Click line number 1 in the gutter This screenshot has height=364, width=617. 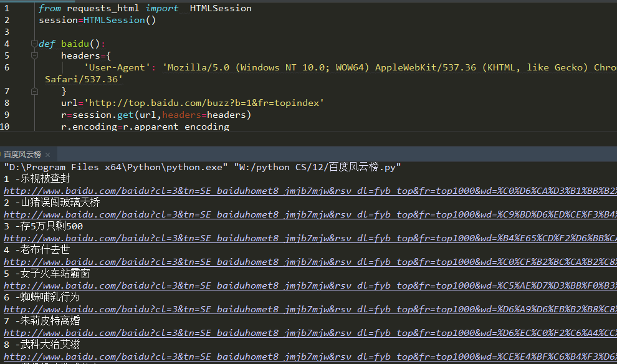[x=6, y=9]
